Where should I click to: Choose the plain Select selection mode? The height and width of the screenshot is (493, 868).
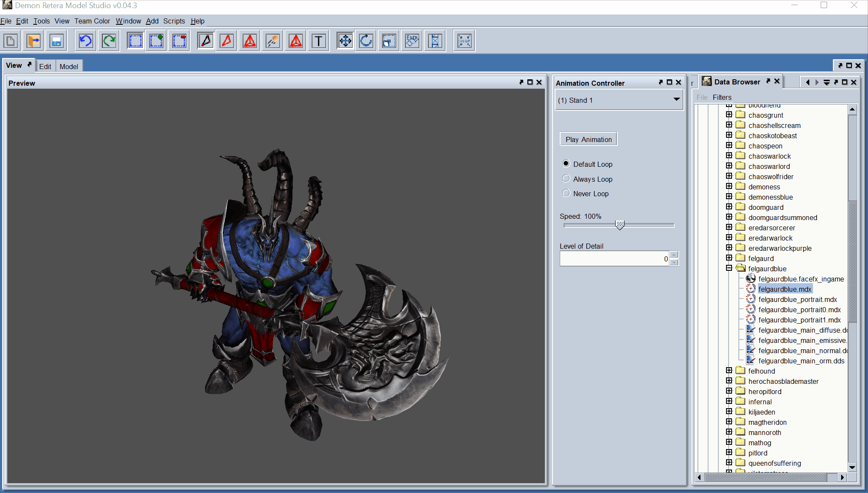pos(136,41)
